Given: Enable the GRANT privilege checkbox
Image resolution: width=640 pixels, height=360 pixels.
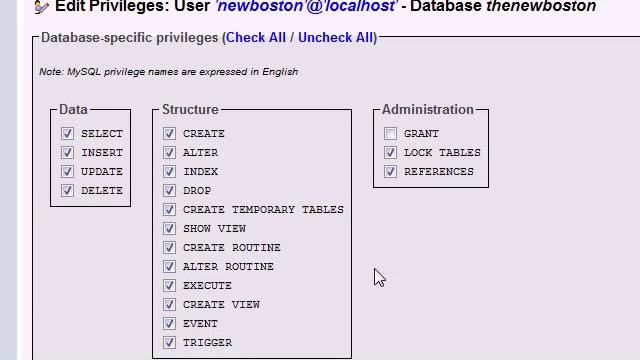Looking at the screenshot, I should [390, 133].
